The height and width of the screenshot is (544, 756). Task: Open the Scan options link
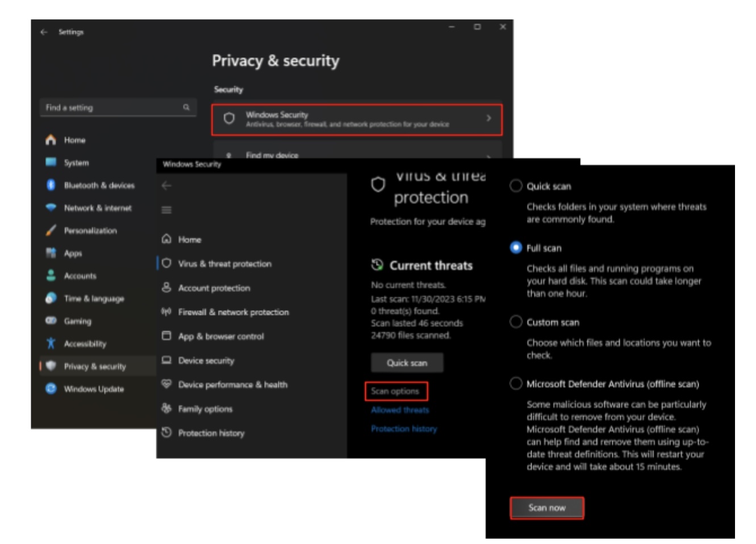(395, 391)
